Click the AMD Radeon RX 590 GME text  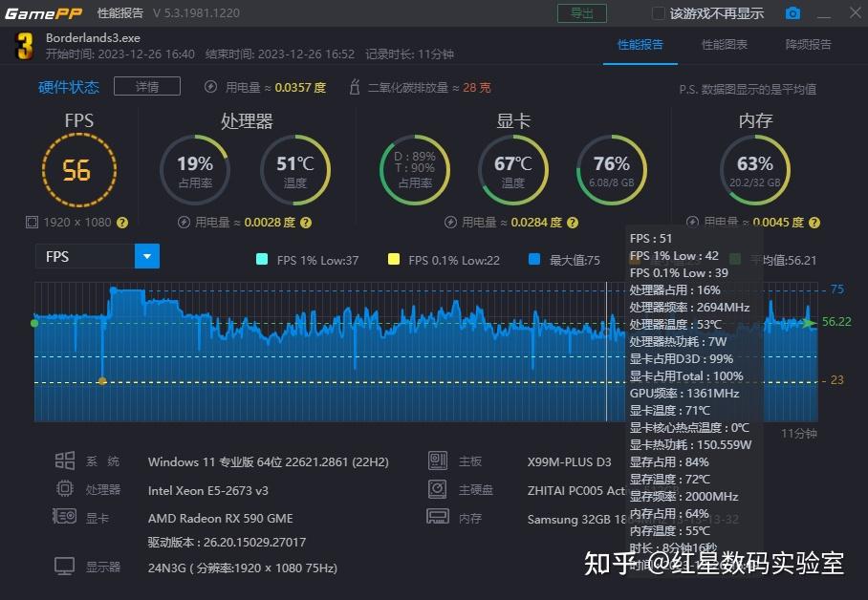[x=220, y=518]
